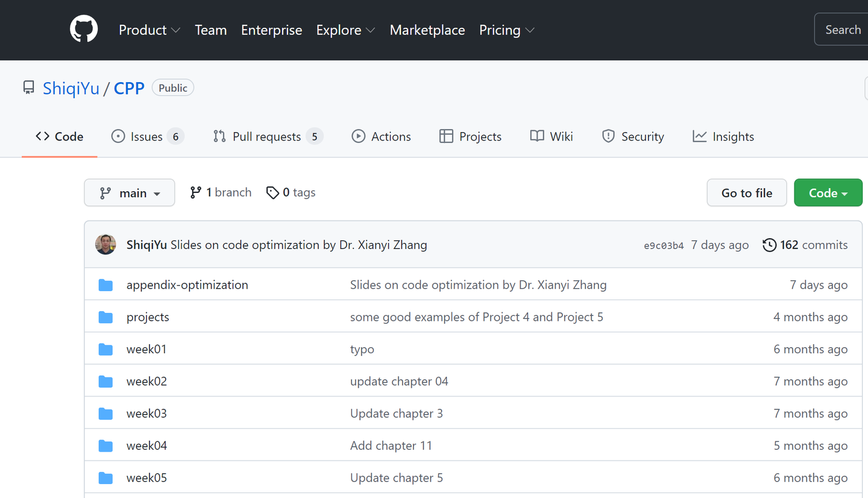View the '0 tags' link
Viewport: 868px width, 498px height.
291,192
